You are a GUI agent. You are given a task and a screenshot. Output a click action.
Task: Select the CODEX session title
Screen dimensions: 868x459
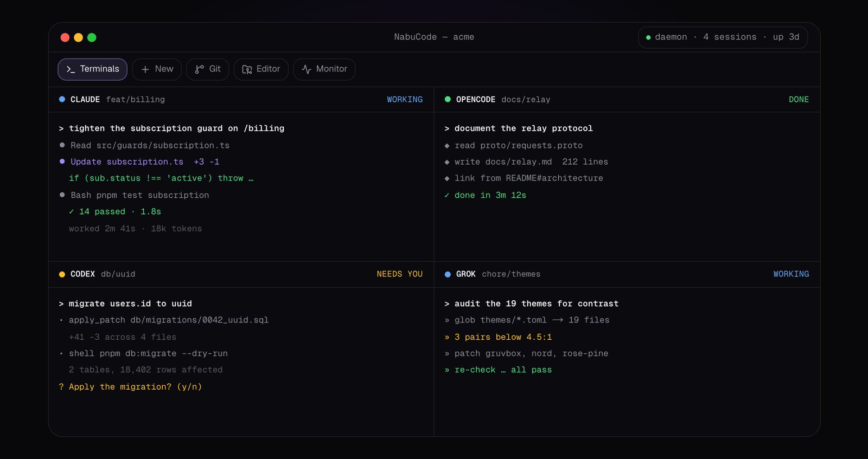click(82, 274)
